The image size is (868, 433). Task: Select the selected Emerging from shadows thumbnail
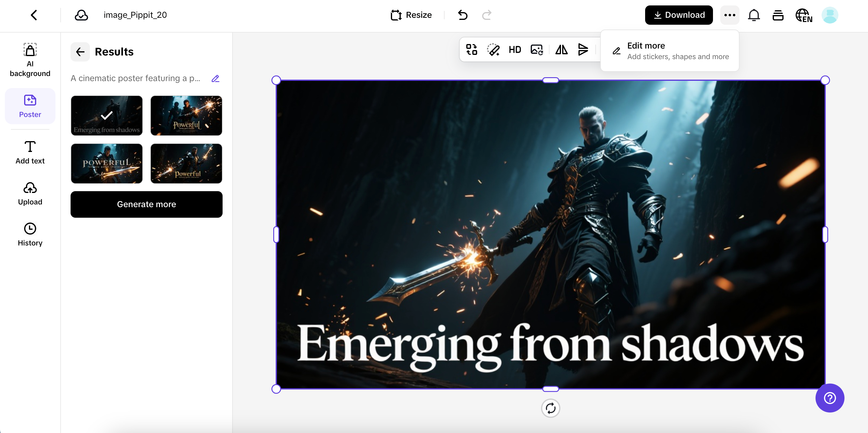pyautogui.click(x=106, y=115)
